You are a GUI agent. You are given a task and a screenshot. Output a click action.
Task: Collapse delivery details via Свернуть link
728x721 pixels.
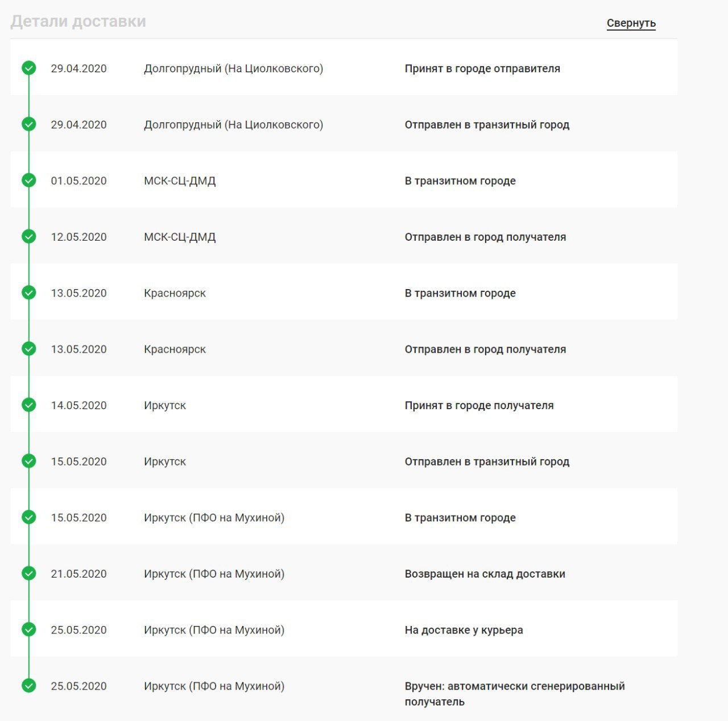[x=631, y=23]
